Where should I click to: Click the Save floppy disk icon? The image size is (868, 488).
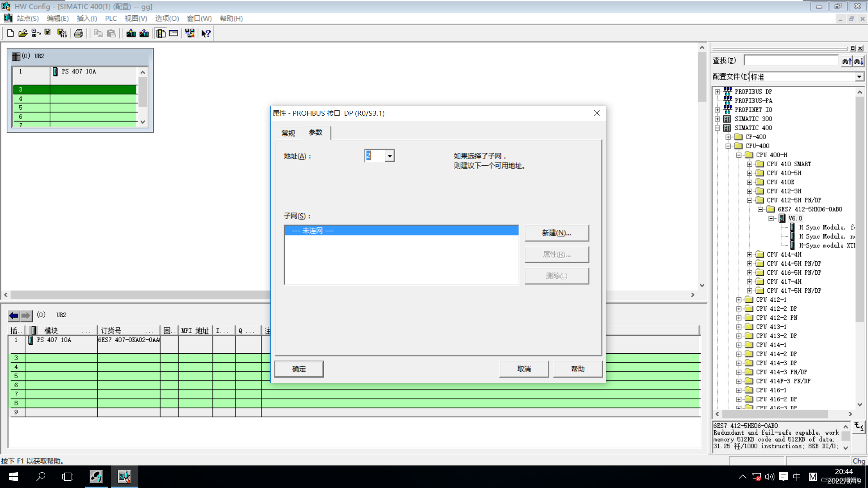[47, 33]
